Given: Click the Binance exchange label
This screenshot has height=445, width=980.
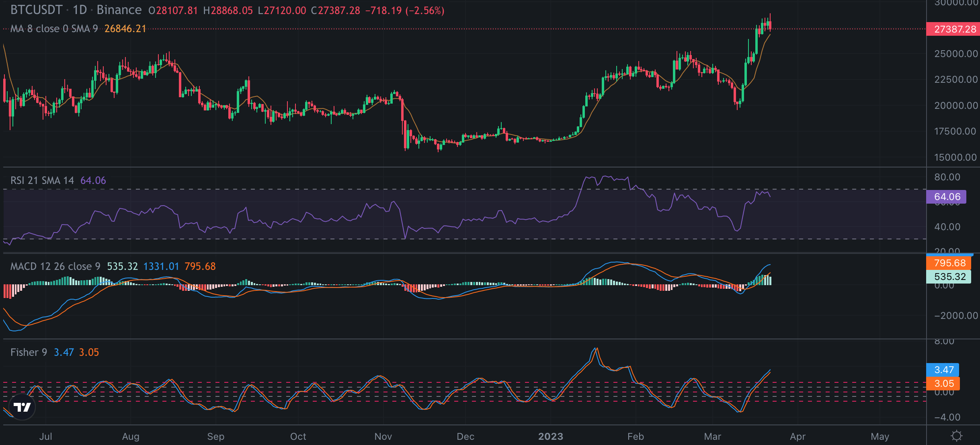Looking at the screenshot, I should 119,10.
